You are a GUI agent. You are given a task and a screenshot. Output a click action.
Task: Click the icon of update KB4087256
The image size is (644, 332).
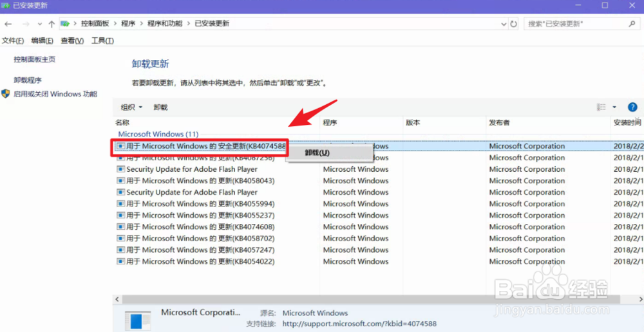click(120, 158)
